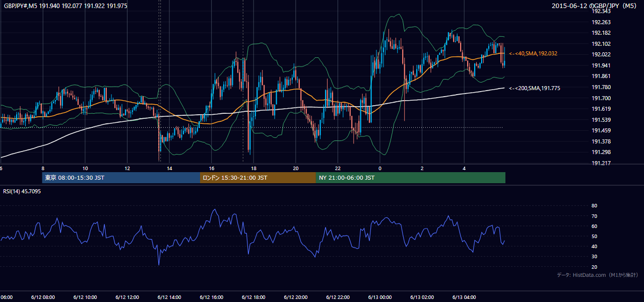The width and height of the screenshot is (644, 302).
Task: Click the 191.459 price axis label
Action: [x=601, y=131]
